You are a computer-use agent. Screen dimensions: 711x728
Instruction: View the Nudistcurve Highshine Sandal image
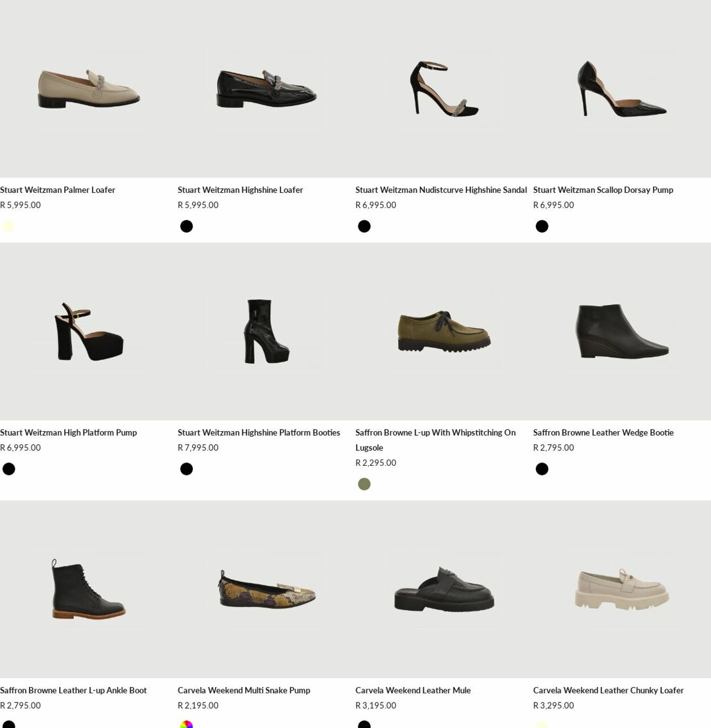point(444,89)
